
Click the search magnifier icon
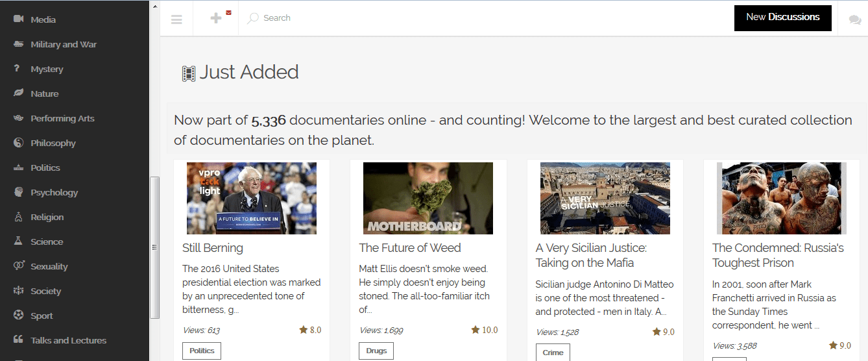[253, 18]
